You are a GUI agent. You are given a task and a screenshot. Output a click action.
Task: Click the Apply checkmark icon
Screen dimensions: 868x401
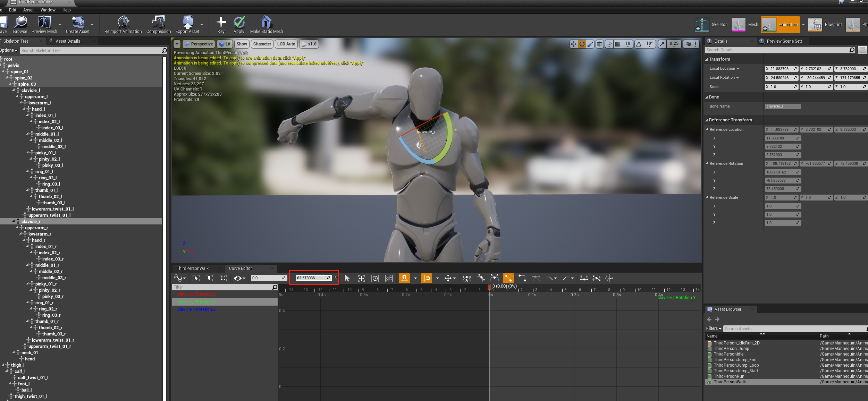tap(239, 22)
